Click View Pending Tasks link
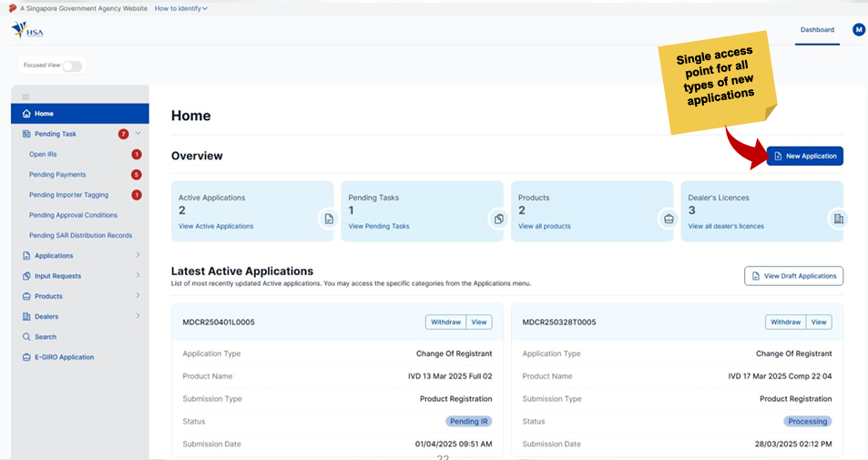 (379, 227)
